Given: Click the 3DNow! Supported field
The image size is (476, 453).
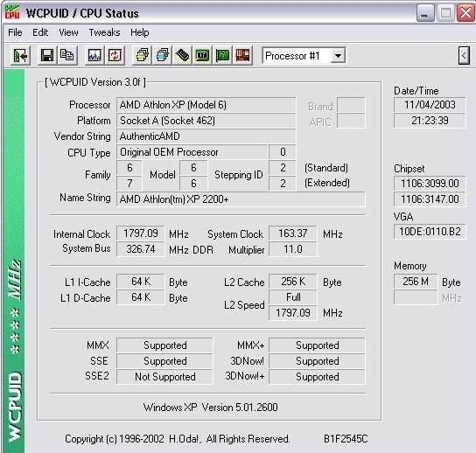Looking at the screenshot, I should click(x=317, y=361).
